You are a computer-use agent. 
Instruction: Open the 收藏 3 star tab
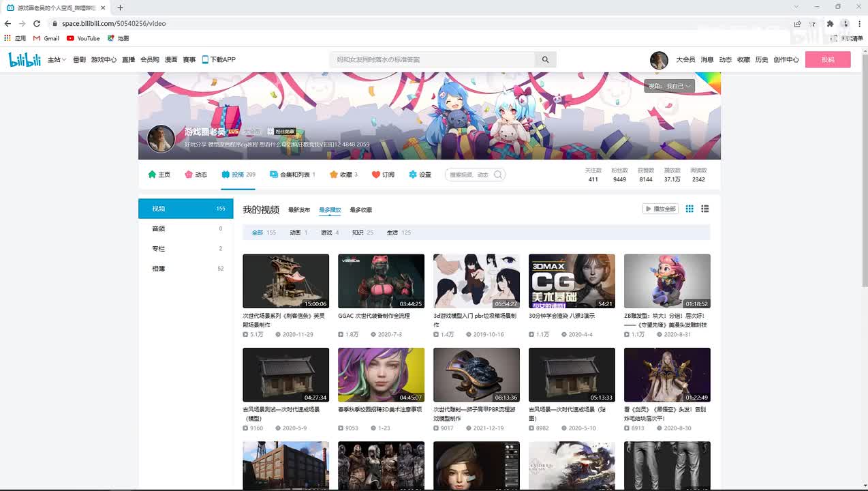343,175
